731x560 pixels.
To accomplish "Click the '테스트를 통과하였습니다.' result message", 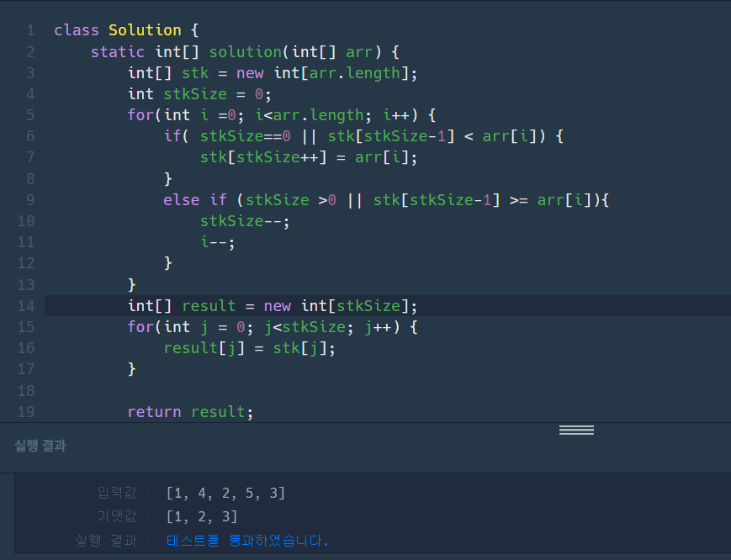I will click(x=247, y=541).
